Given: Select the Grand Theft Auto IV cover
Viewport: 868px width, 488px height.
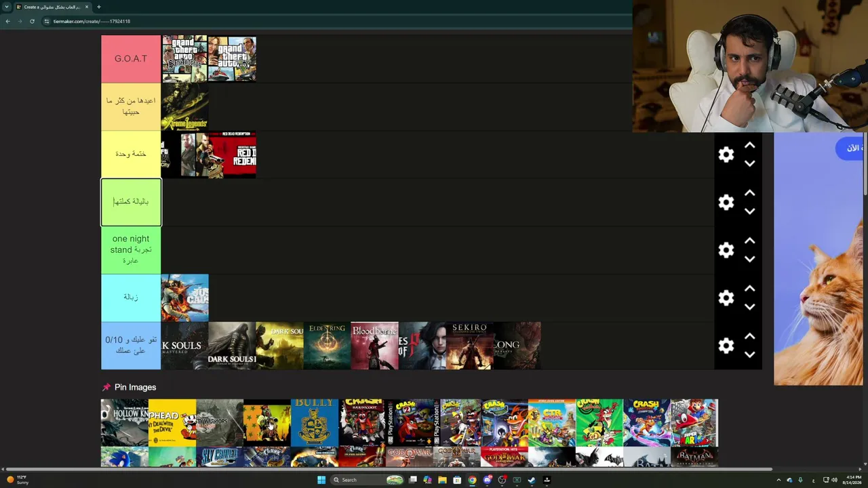Looking at the screenshot, I should 184,155.
